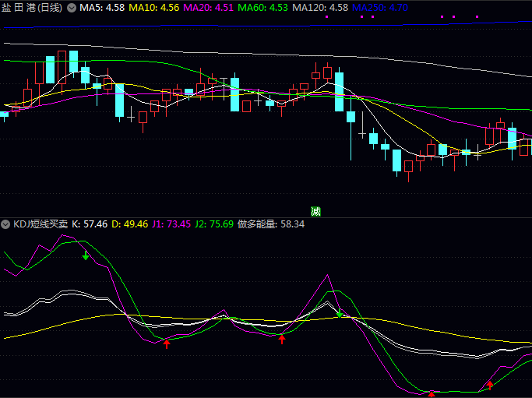Click the green sell arrow near KDJ peak
Screen dimensions: 532x398
pyautogui.click(x=340, y=312)
